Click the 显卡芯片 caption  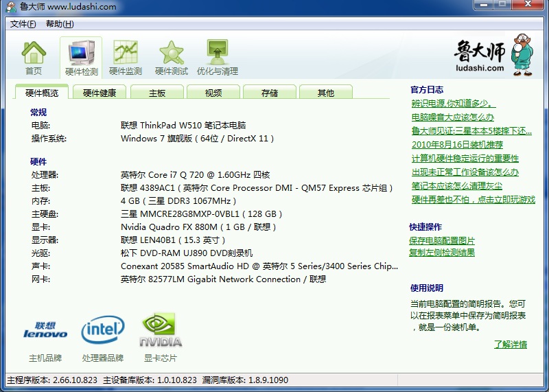(x=161, y=358)
